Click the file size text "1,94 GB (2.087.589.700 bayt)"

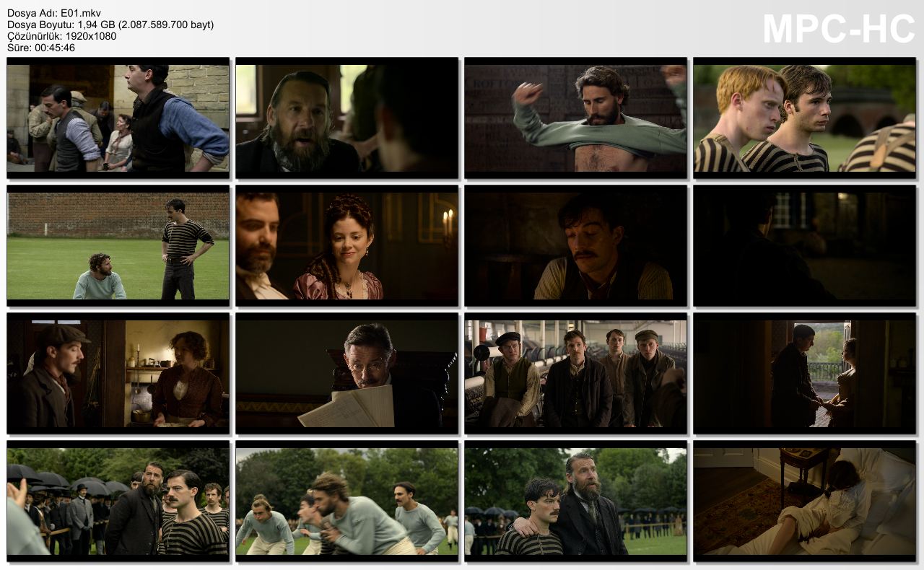pos(145,25)
